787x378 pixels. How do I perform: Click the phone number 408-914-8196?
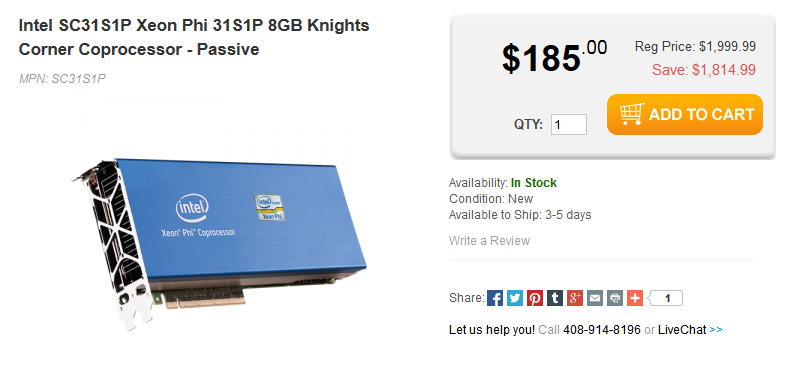pyautogui.click(x=602, y=330)
